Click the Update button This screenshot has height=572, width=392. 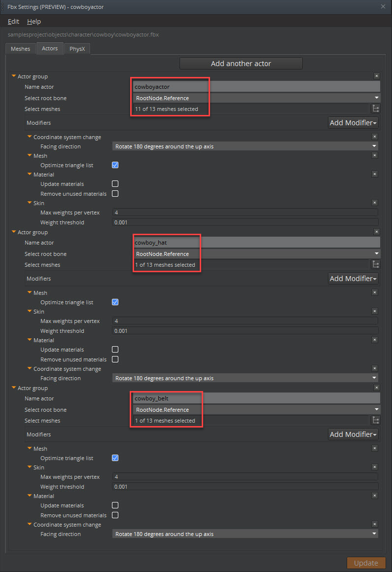point(366,563)
